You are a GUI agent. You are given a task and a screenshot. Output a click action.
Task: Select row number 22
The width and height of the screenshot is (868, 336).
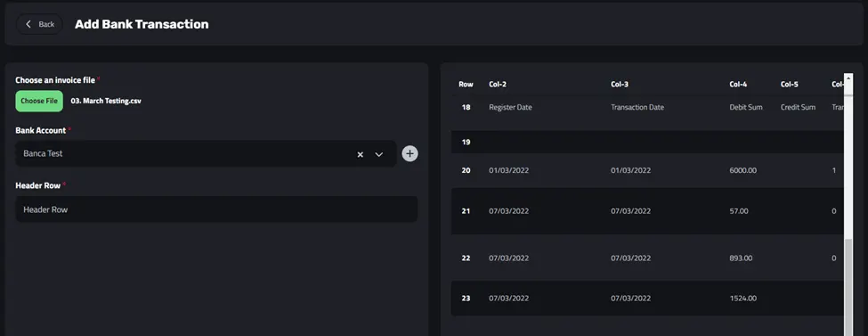(466, 258)
